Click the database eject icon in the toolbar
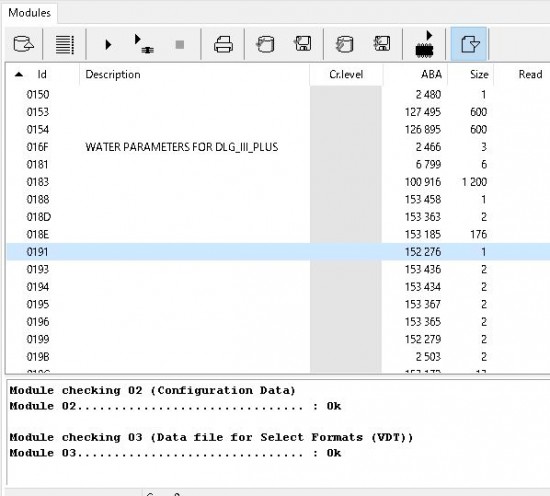550x496 pixels. point(24,44)
